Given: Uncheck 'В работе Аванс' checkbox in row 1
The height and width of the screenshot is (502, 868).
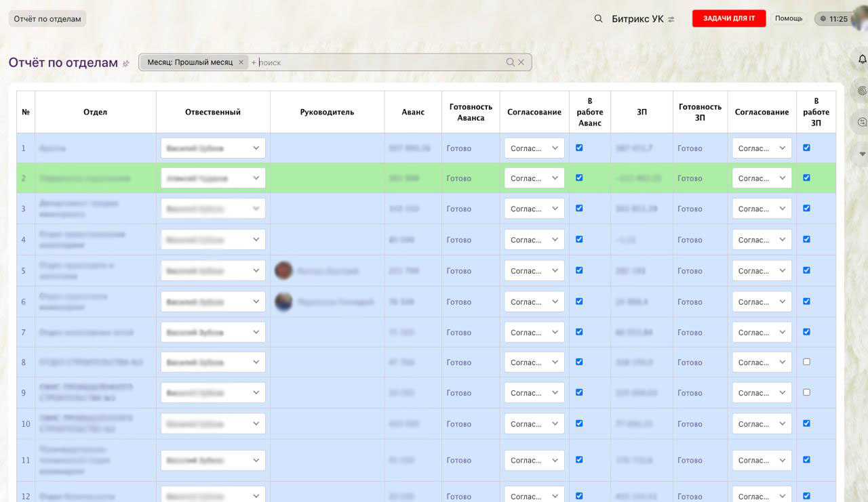Looking at the screenshot, I should (579, 148).
